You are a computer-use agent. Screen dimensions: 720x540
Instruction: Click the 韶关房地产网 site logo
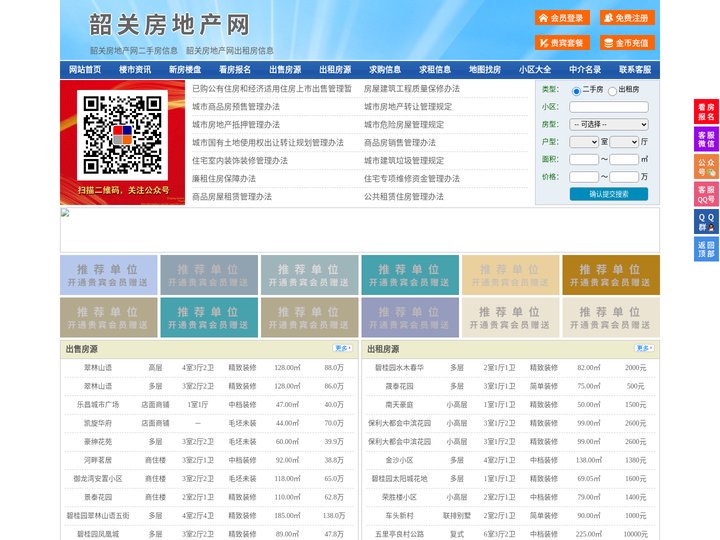pos(169,24)
